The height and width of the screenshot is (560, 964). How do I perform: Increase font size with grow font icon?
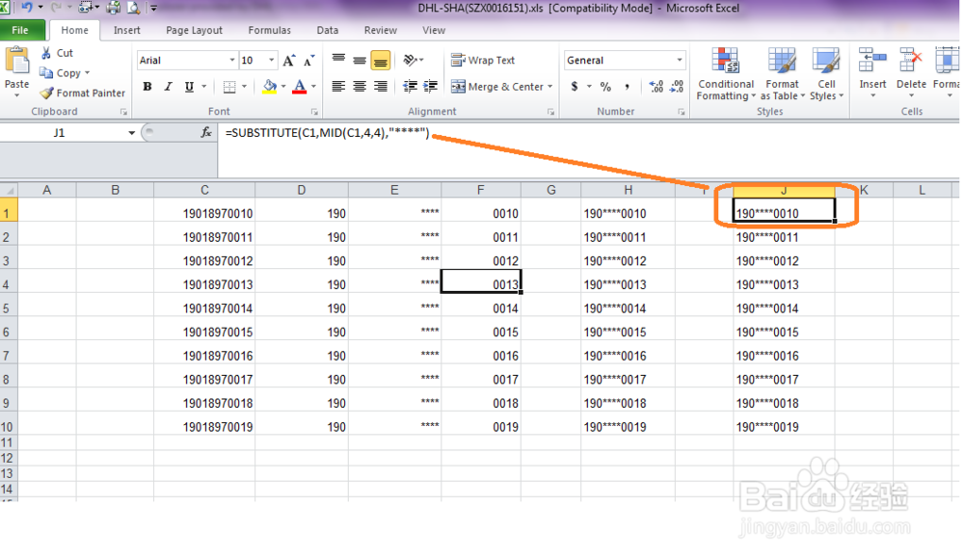(x=289, y=61)
